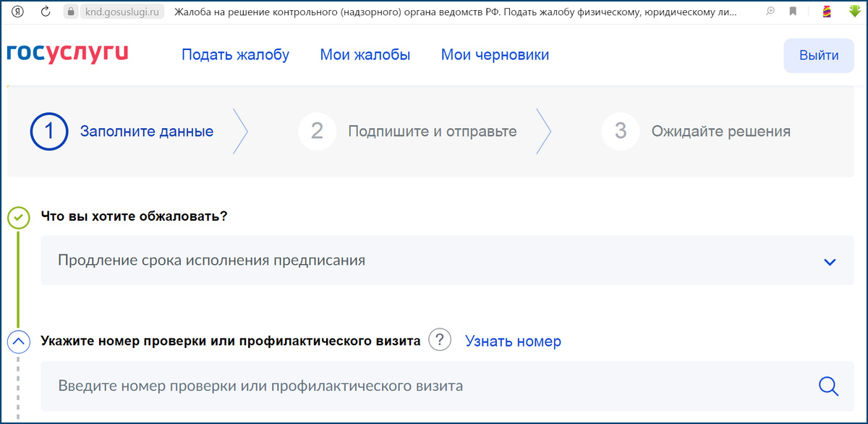Click step 2 'Подпишите и отправьте' indicator
Viewport: 868px width, 424px height.
pyautogui.click(x=317, y=131)
